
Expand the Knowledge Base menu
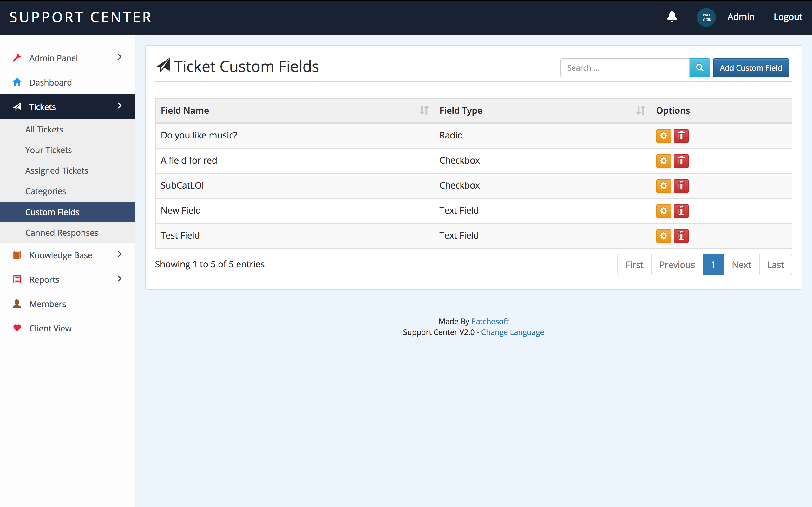coord(67,255)
